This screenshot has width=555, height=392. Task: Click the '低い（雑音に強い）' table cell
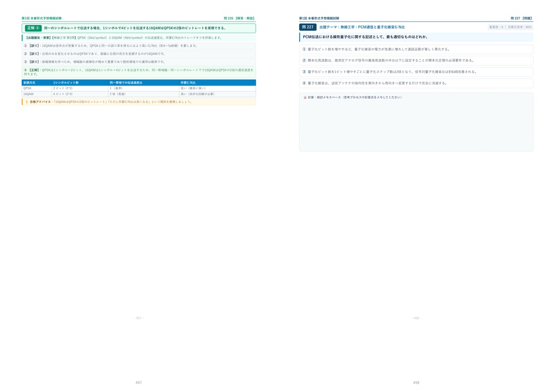217,88
